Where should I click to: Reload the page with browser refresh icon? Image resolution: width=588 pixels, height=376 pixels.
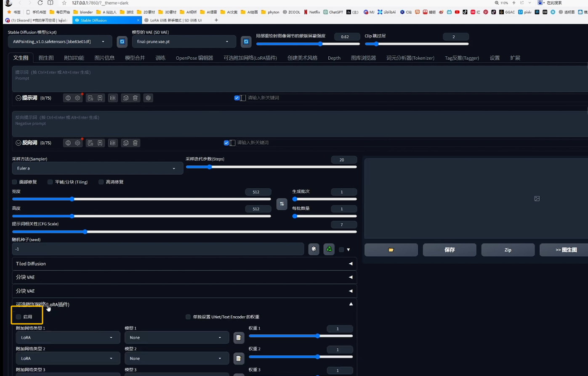40,3
